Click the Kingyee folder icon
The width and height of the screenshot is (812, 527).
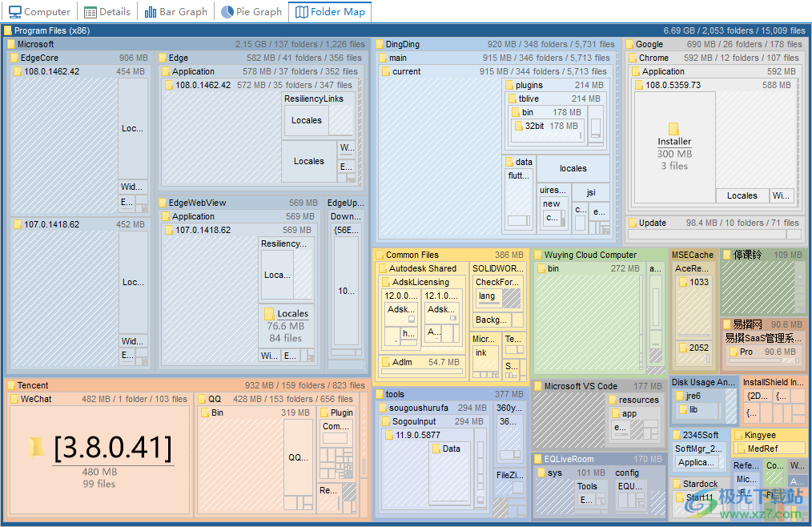point(738,435)
